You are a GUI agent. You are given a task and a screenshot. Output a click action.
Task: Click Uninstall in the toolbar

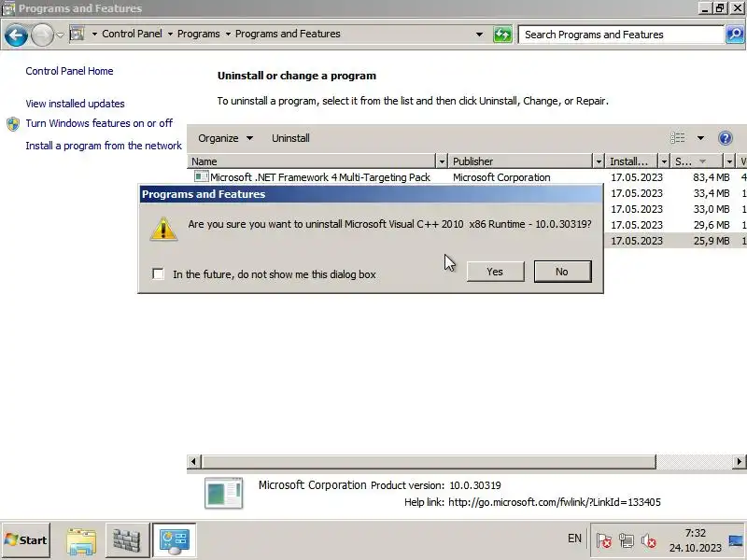pos(290,138)
